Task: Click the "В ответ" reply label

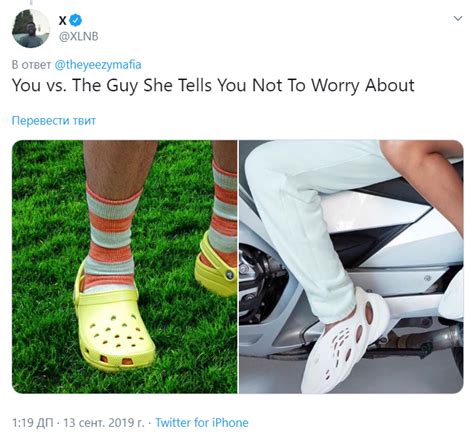Action: point(31,64)
